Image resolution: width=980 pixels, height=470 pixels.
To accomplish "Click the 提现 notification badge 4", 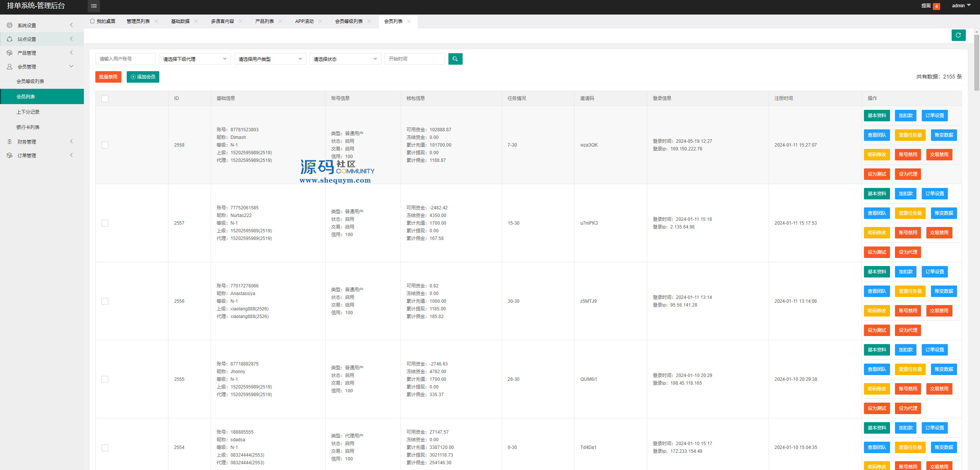I will click(x=936, y=6).
